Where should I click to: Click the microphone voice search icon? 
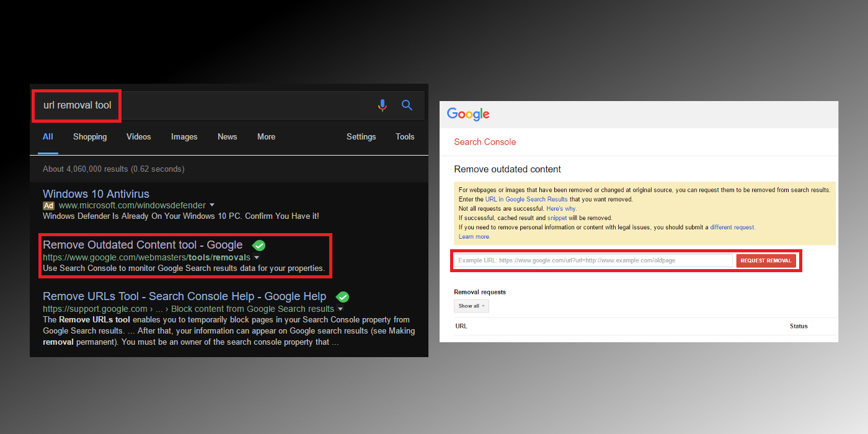tap(383, 105)
